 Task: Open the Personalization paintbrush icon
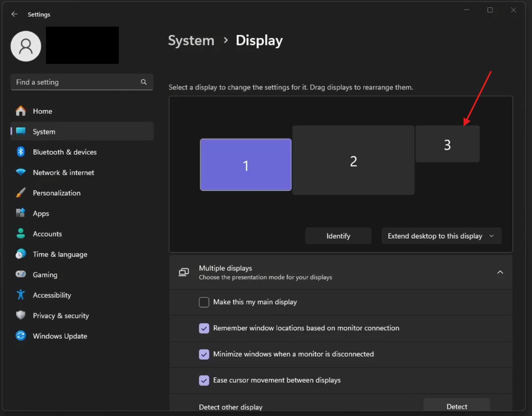tap(21, 193)
